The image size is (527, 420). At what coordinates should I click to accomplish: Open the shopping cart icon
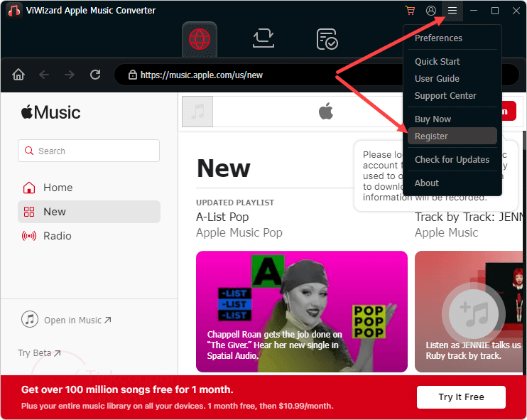click(x=410, y=11)
